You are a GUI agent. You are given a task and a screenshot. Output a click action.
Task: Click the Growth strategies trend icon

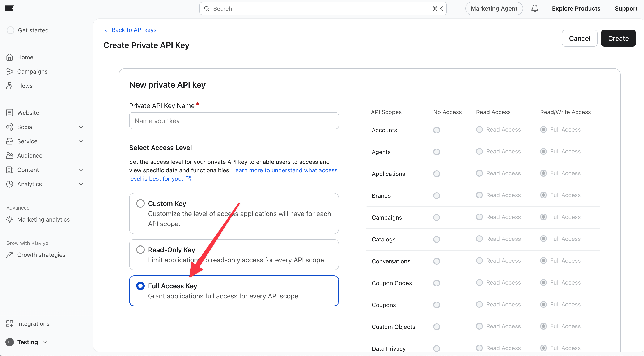coord(10,255)
